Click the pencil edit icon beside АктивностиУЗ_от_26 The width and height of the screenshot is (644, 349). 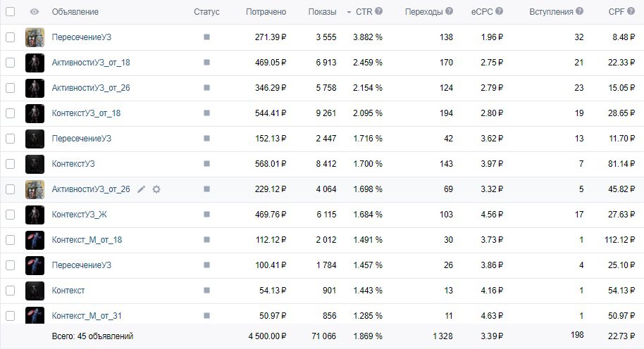[142, 189]
